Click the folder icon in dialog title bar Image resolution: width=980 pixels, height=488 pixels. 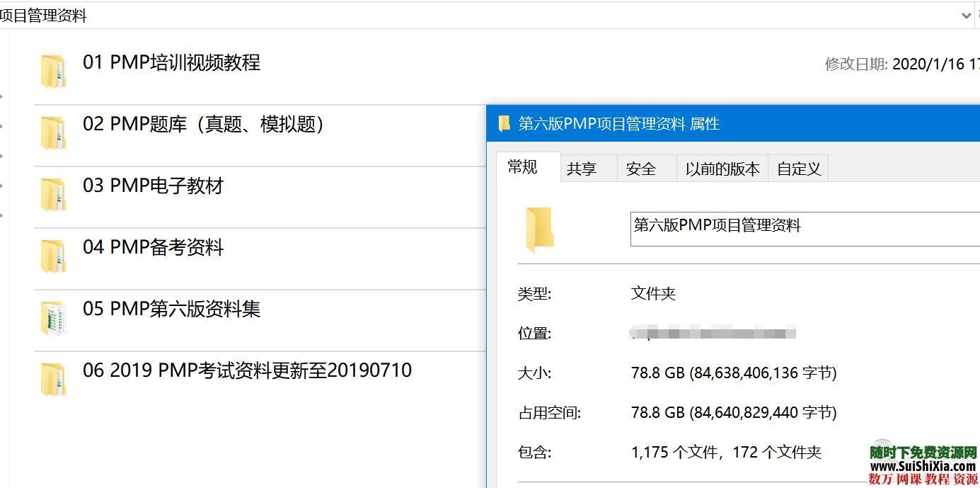click(x=504, y=123)
